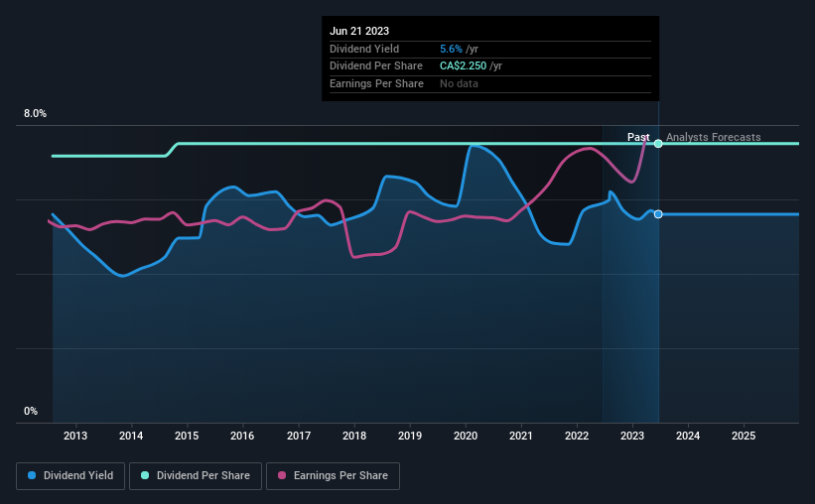Click the 2024 x-axis label
Screen dimensions: 815x504
click(688, 436)
